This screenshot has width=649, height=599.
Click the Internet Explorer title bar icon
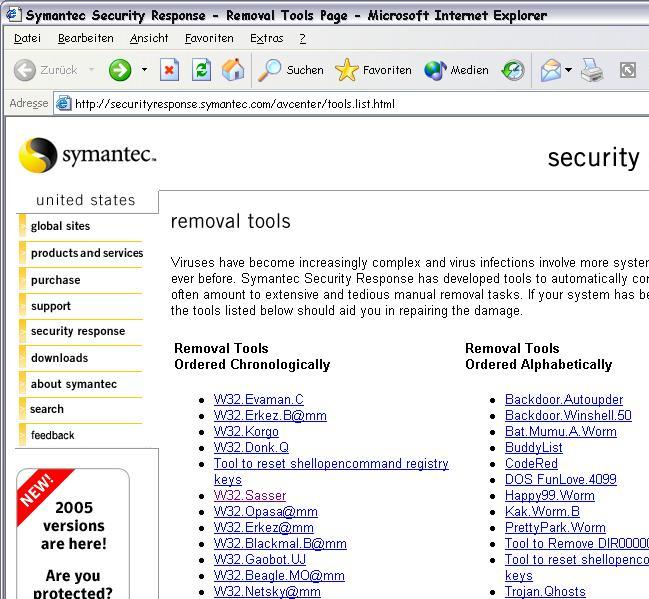click(x=13, y=14)
